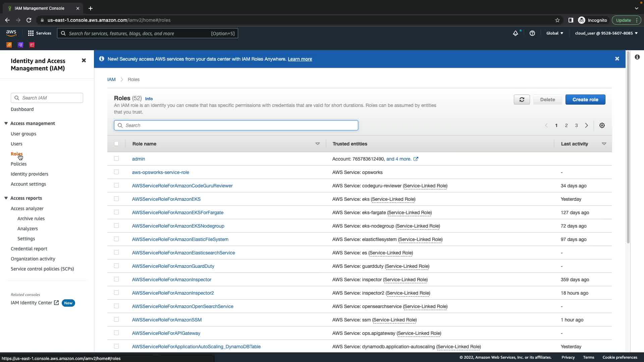
Task: Dismiss the IAM Roles Anywhere banner
Action: (617, 59)
